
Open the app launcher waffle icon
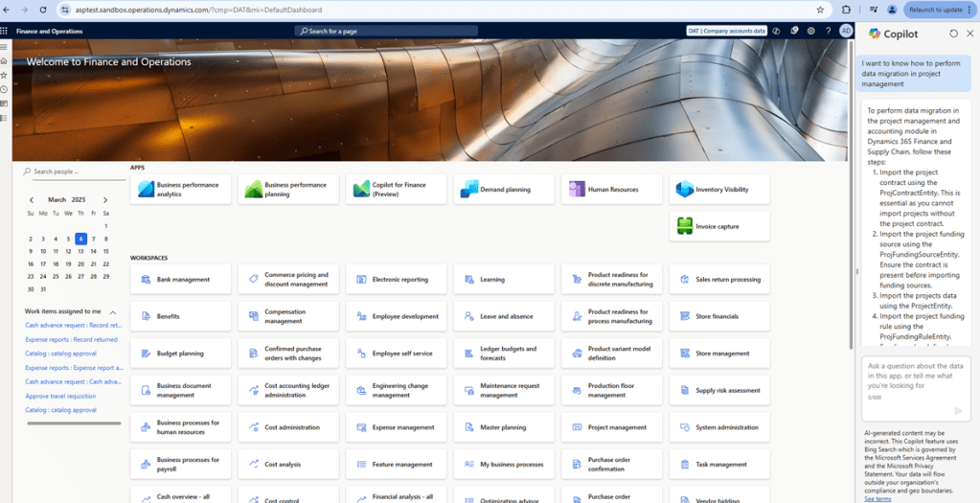[5, 31]
